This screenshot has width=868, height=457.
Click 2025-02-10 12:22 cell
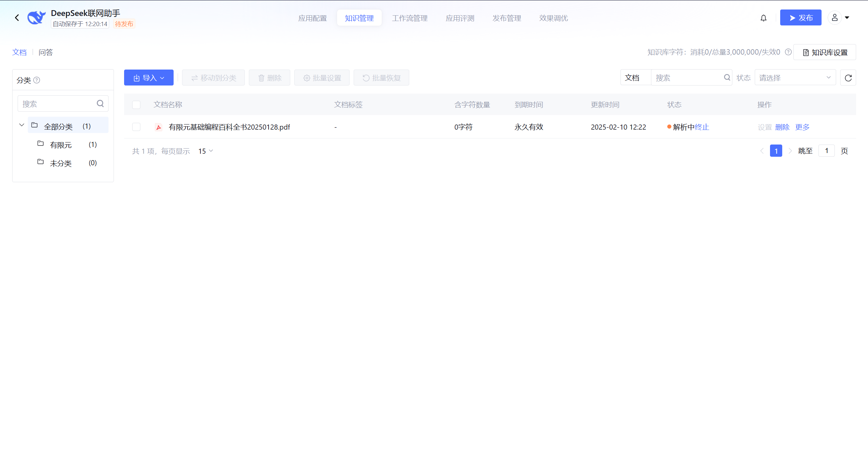click(618, 127)
